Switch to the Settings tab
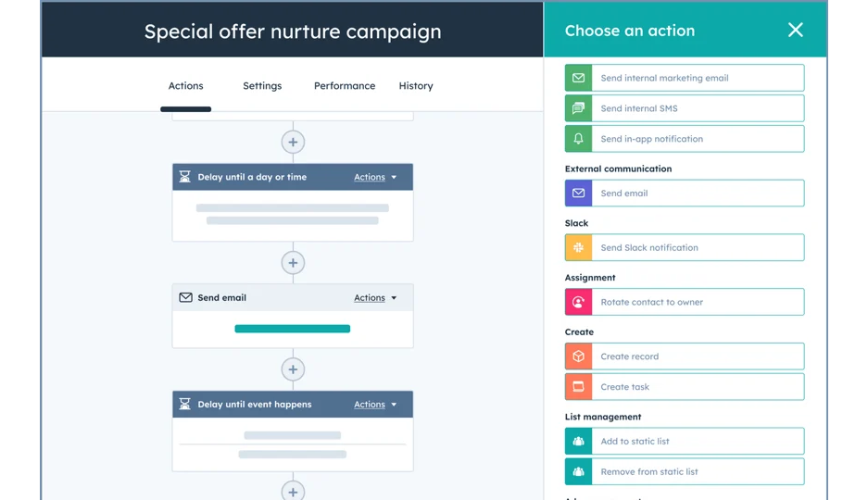 pos(262,86)
